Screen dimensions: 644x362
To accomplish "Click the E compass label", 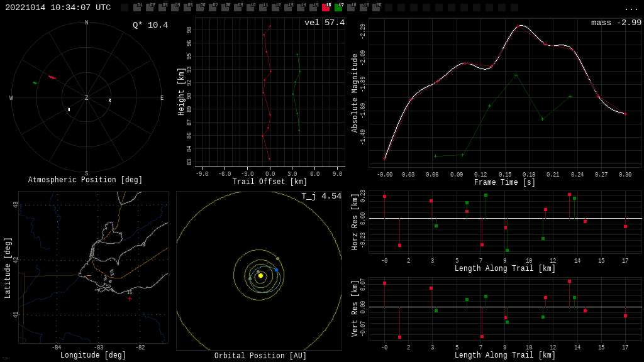I will tap(162, 97).
